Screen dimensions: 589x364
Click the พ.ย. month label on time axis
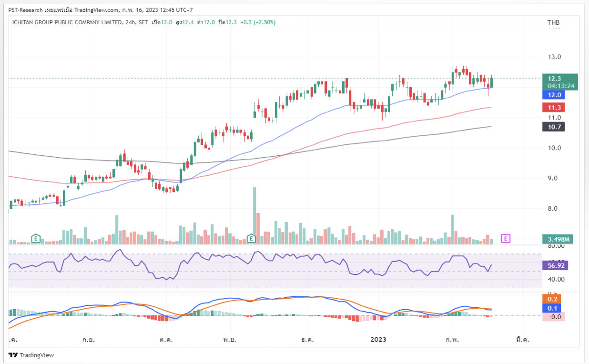pos(230,340)
